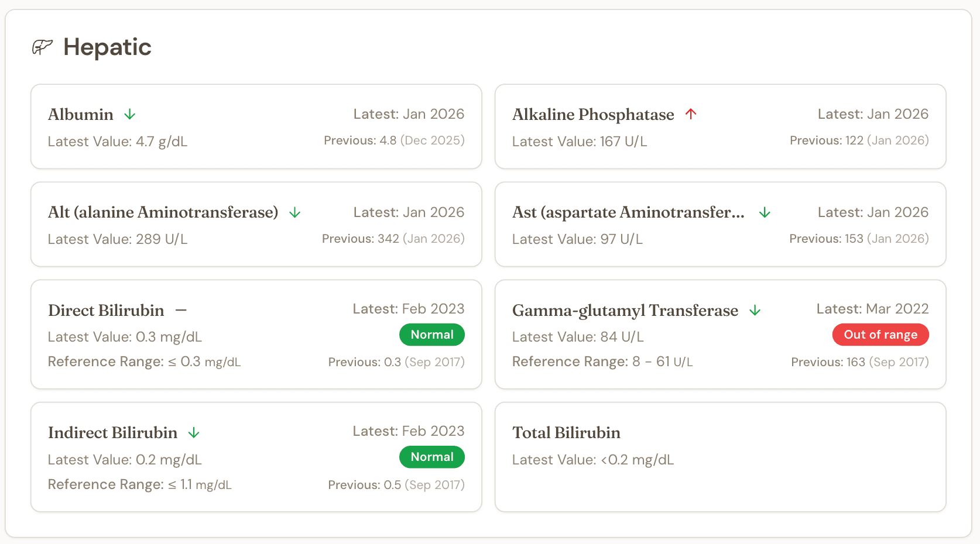Click the Hepatic section heading
Screen dimensions: 980x544
tap(107, 47)
